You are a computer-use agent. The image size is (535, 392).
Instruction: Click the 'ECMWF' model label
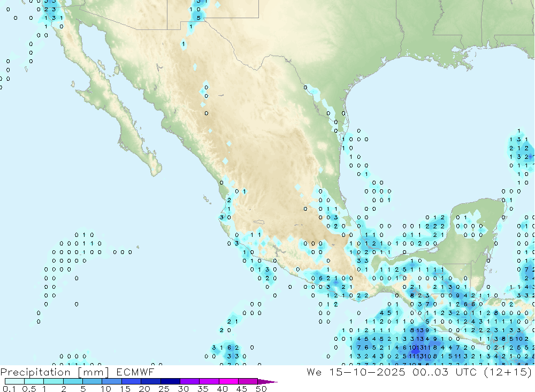tap(135, 372)
